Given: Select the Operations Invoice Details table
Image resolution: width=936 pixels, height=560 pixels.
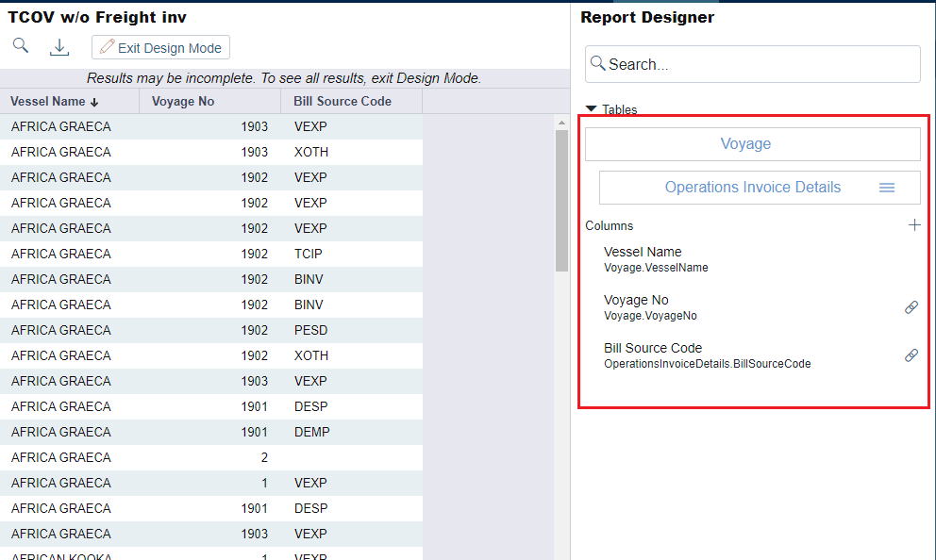Looking at the screenshot, I should click(x=751, y=188).
